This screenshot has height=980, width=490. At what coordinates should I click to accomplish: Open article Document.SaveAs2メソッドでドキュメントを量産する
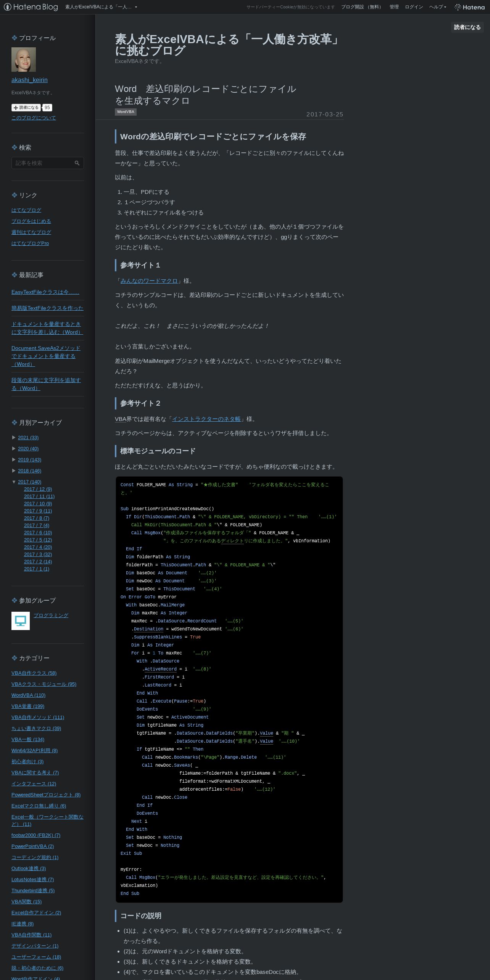click(x=46, y=356)
